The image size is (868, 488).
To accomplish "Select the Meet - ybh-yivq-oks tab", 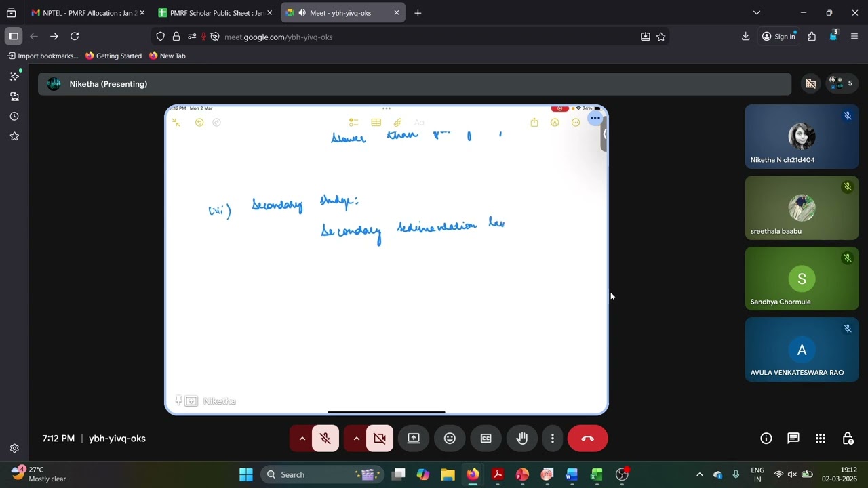I will pos(343,13).
